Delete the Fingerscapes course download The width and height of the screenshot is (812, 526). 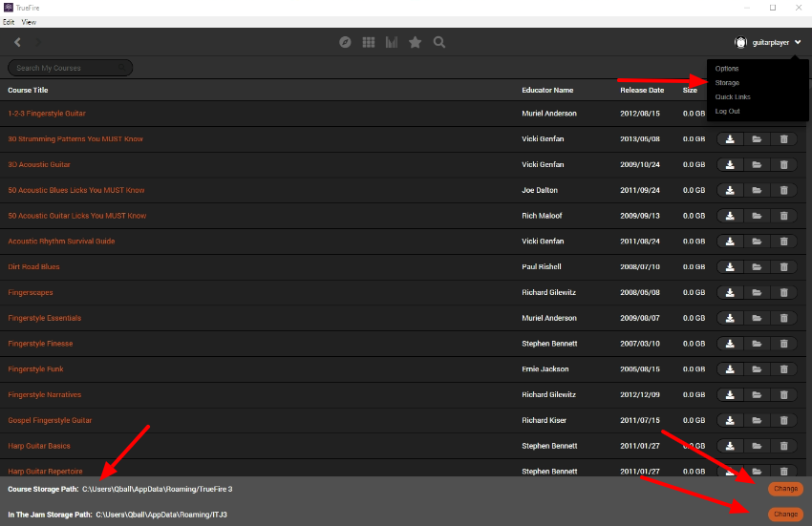[783, 292]
